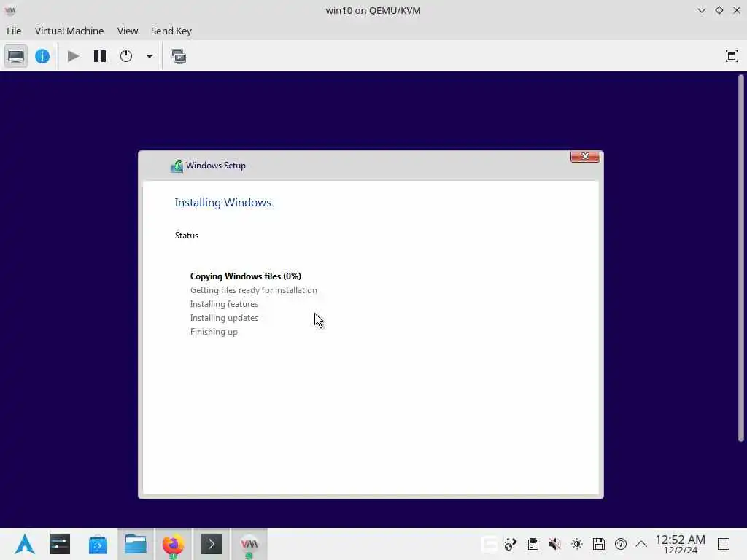Open the Virtual Machine menu

[69, 31]
